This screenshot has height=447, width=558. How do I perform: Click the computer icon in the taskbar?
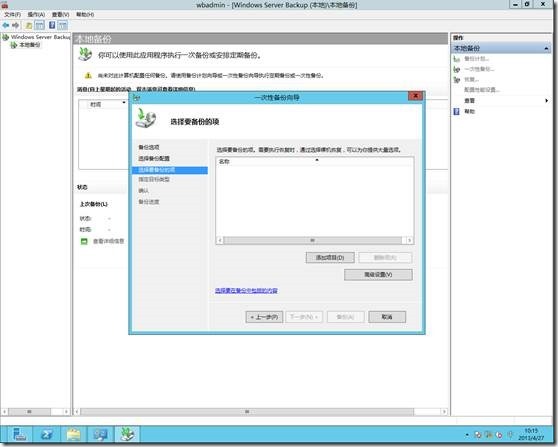point(101,435)
